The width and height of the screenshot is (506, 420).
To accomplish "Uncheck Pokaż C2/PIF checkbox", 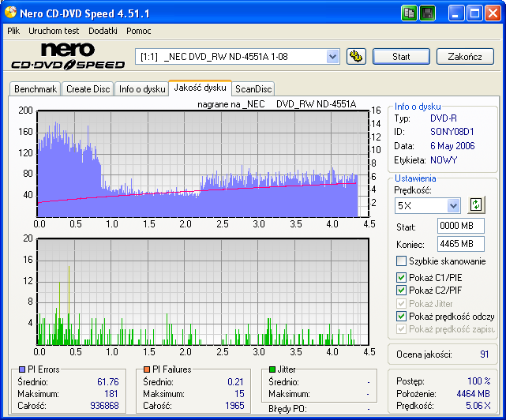I will [x=401, y=291].
